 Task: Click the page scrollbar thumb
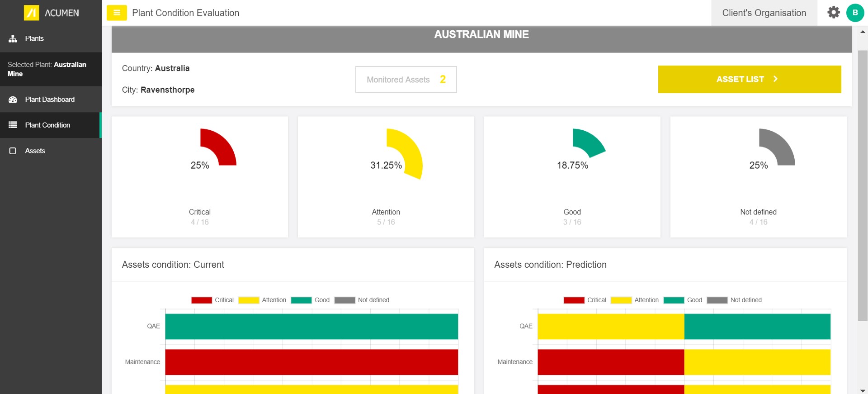[863, 185]
